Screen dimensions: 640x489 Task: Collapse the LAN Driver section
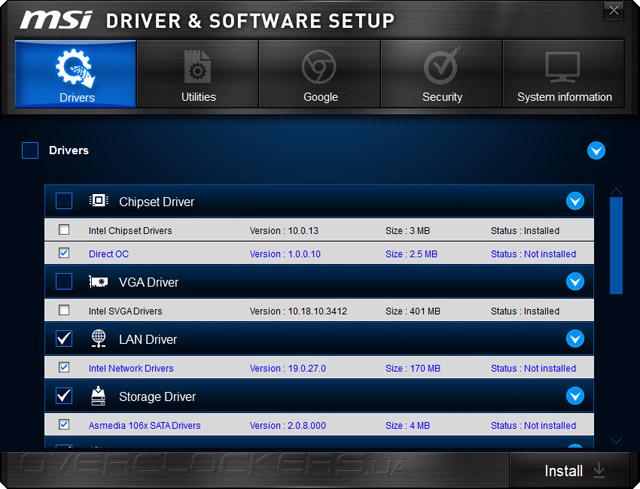pyautogui.click(x=575, y=338)
